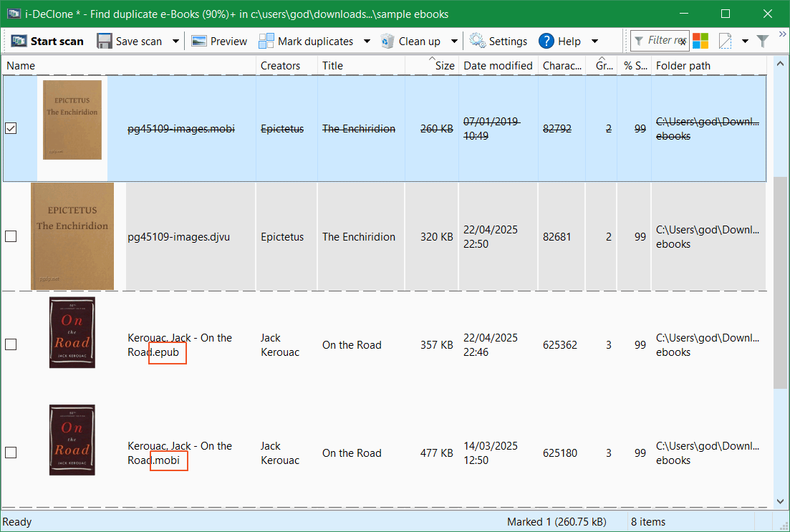The height and width of the screenshot is (532, 790).
Task: Click the funnel icon inside filter box
Action: 639,41
